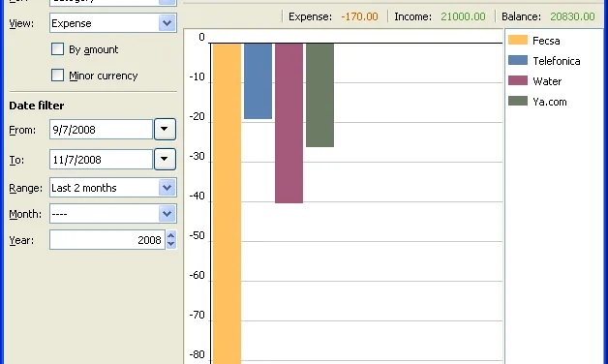This screenshot has height=364, width=608.
Task: Open the From date calendar picker
Action: [x=165, y=129]
